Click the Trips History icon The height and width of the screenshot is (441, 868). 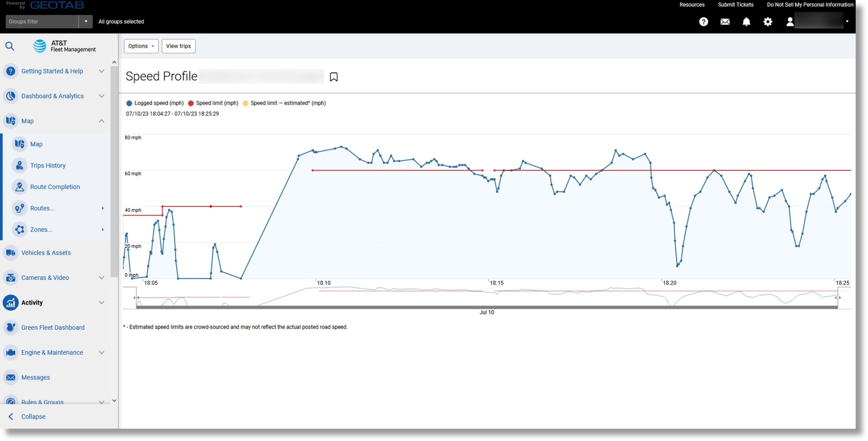click(x=20, y=165)
